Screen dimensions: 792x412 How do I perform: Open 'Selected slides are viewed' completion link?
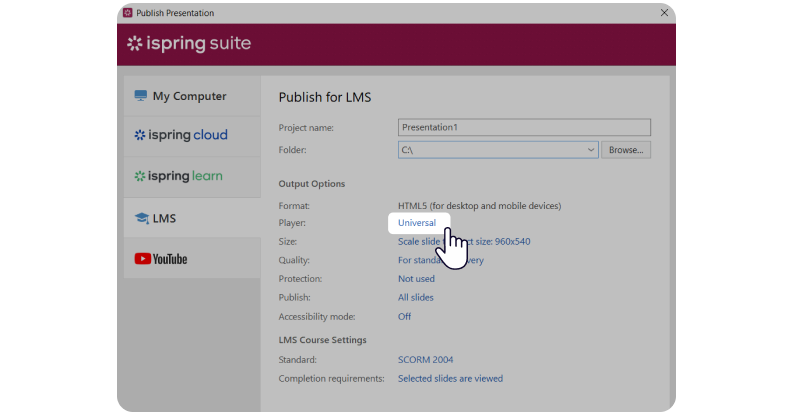click(x=451, y=378)
